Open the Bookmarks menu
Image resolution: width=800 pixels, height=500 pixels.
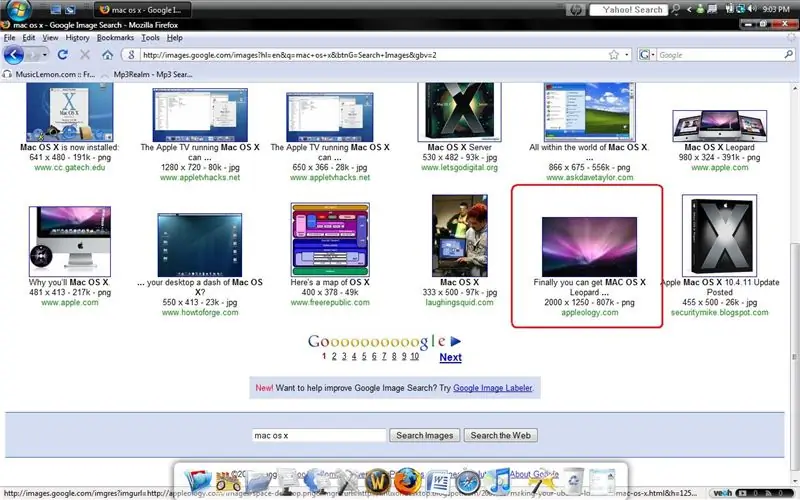click(115, 38)
